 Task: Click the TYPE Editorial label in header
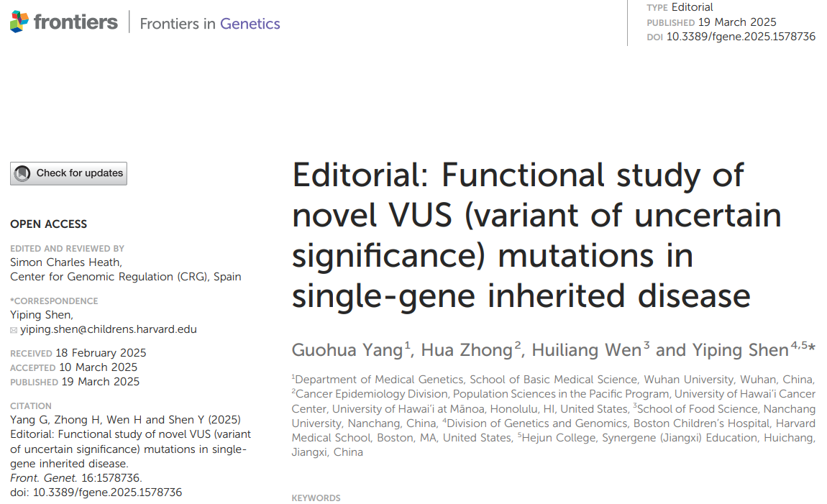point(680,7)
